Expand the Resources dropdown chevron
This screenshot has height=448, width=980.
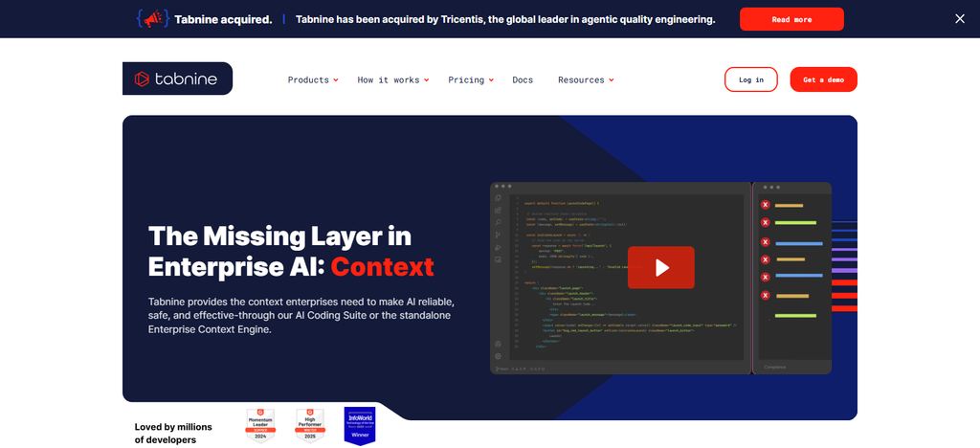click(x=612, y=80)
